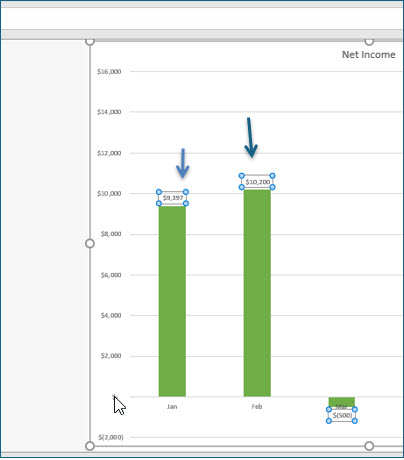Select the Net Income chart title
The image size is (404, 460).
(369, 55)
